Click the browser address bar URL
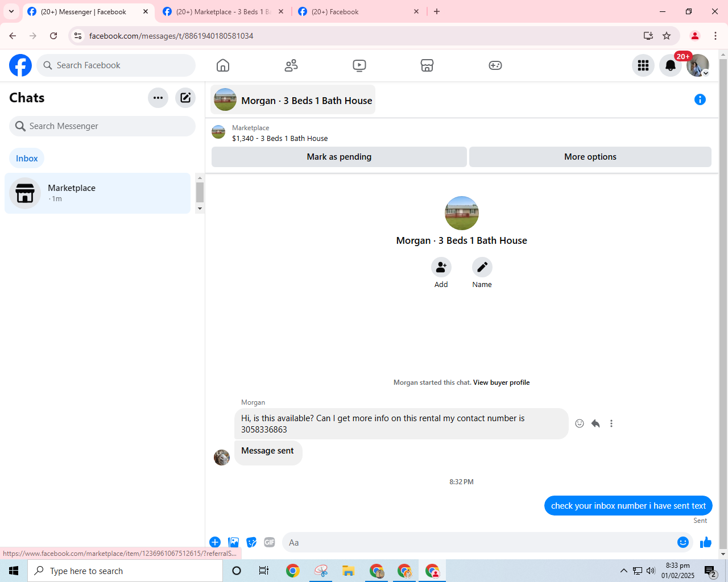This screenshot has height=582, width=728. pos(171,36)
